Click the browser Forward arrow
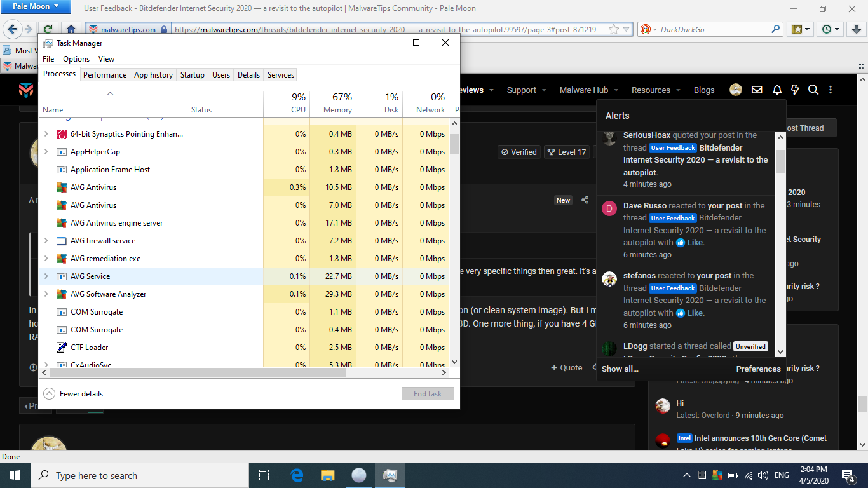 click(x=28, y=29)
